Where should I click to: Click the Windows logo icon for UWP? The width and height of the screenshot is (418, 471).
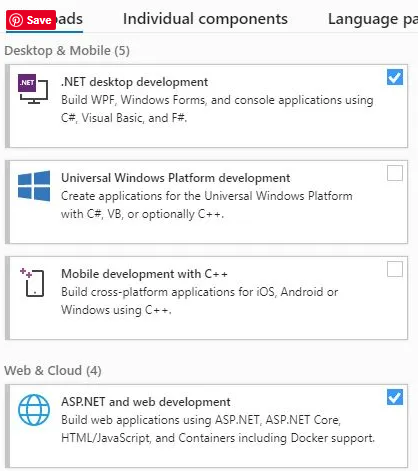34,186
